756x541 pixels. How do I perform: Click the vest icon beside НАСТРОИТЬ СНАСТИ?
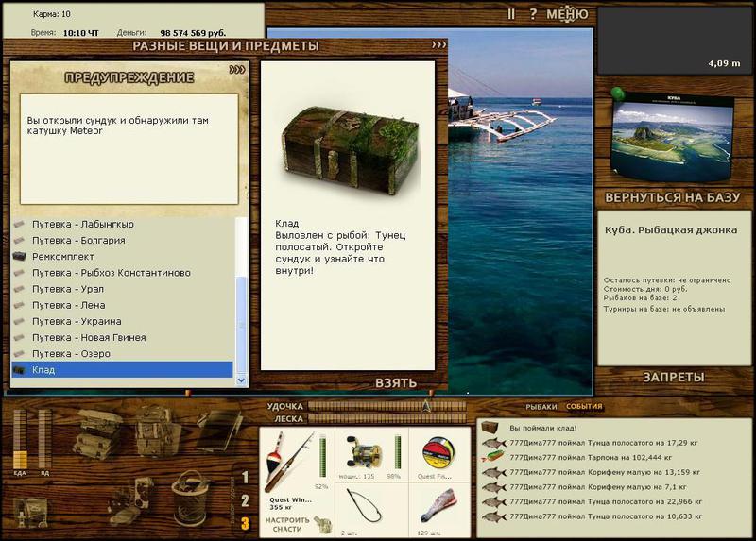click(322, 524)
